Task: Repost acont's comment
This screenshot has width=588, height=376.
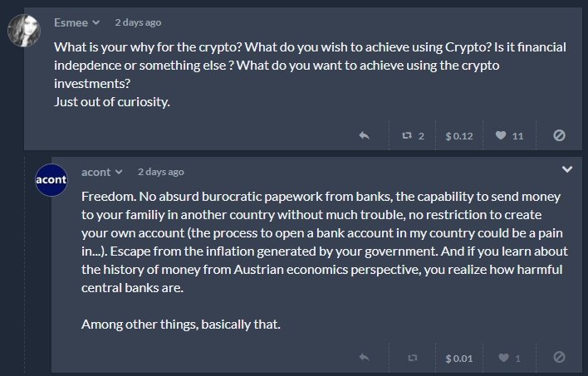Action: pos(413,358)
